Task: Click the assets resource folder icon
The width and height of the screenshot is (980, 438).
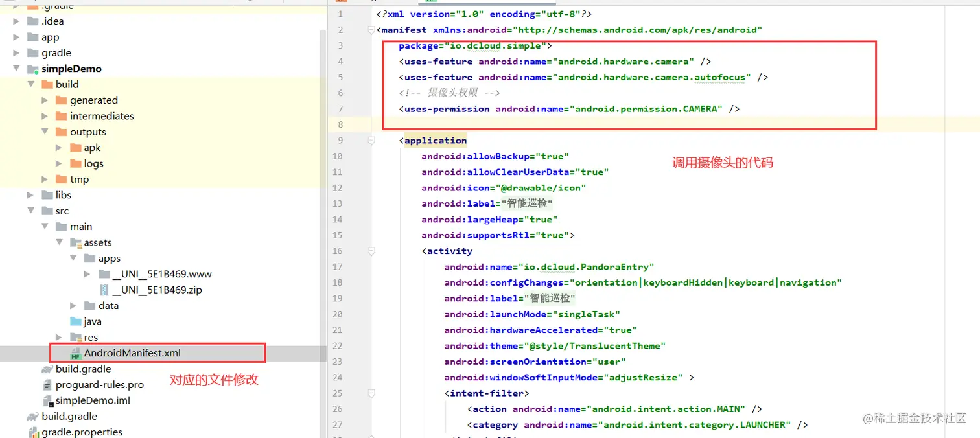Action: point(76,242)
